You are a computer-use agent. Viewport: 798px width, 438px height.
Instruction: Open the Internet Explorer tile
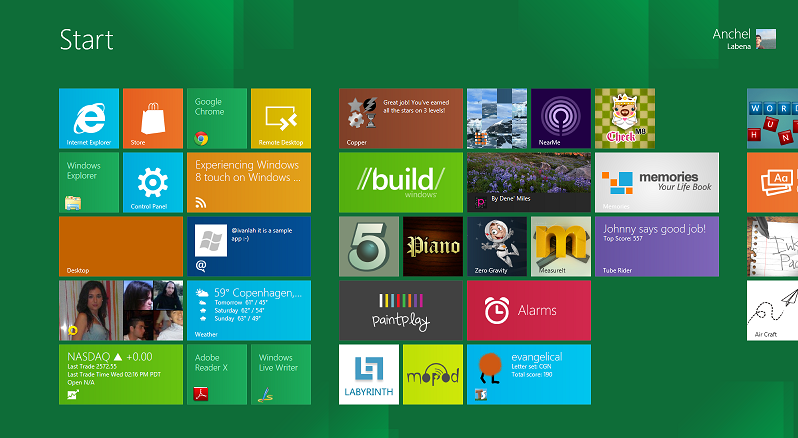pos(89,119)
